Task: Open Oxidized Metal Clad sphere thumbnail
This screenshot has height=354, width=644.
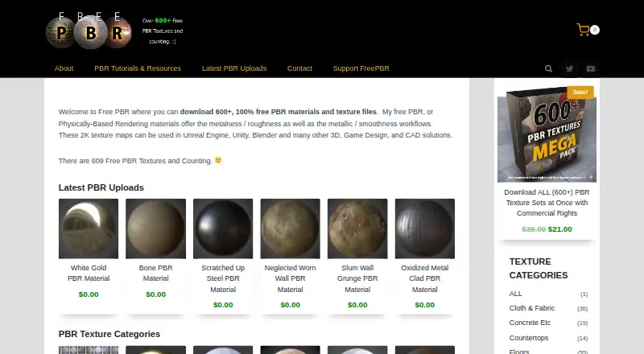Action: pos(425,228)
